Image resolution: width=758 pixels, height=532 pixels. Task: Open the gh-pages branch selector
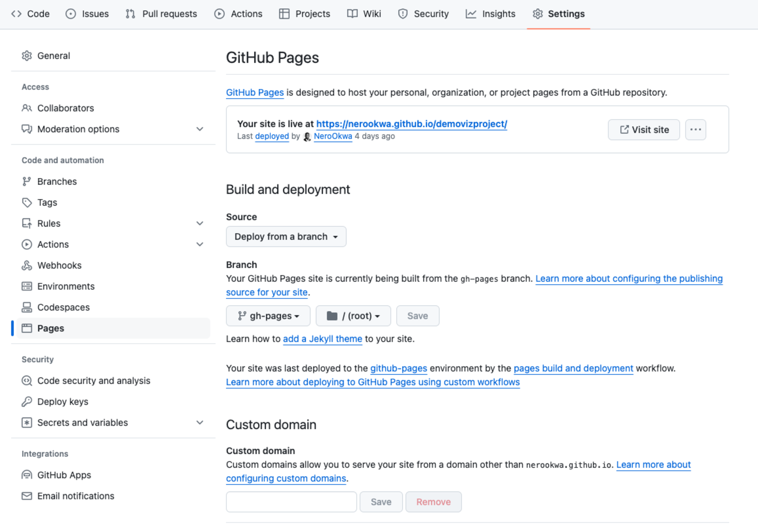point(268,316)
